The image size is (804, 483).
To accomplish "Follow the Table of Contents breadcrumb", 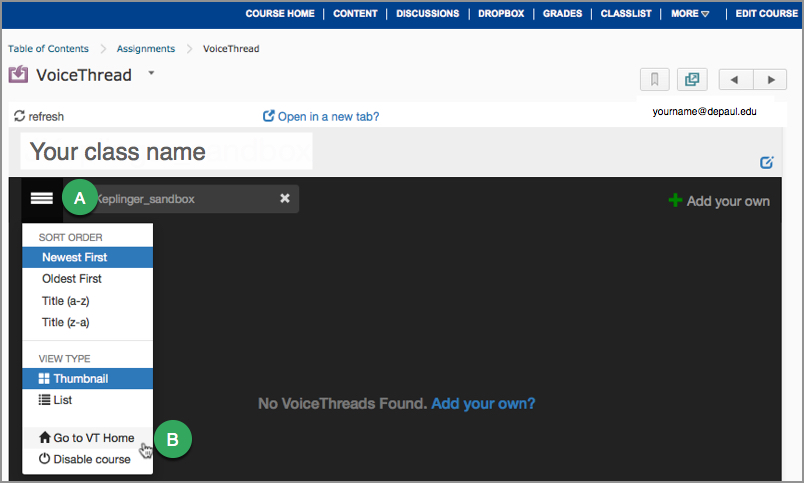I will pos(48,49).
